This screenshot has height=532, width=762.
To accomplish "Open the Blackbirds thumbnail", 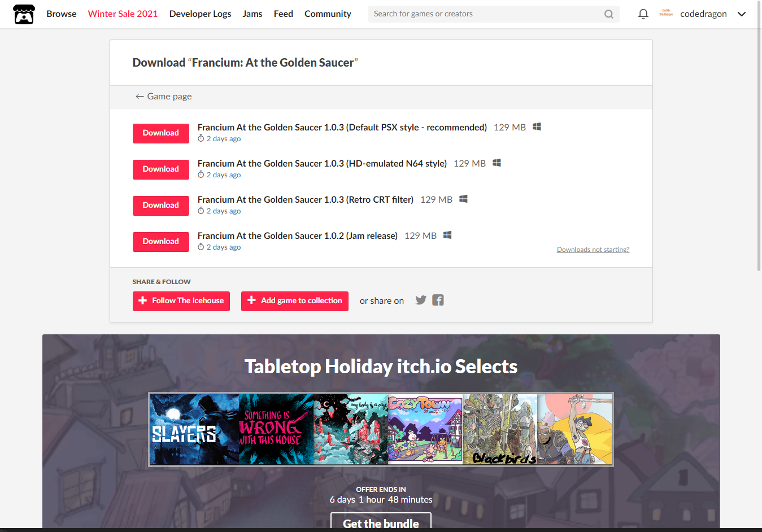I will [500, 429].
